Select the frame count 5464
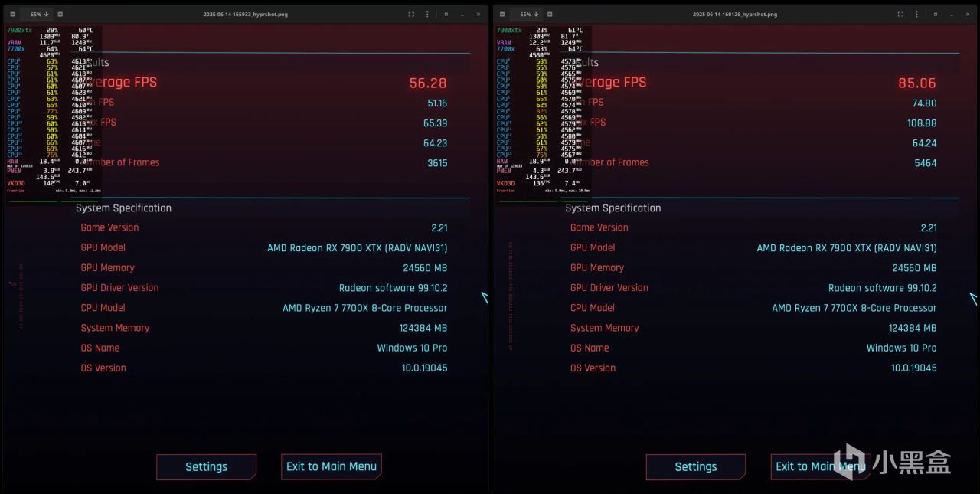The width and height of the screenshot is (980, 494). tap(926, 162)
